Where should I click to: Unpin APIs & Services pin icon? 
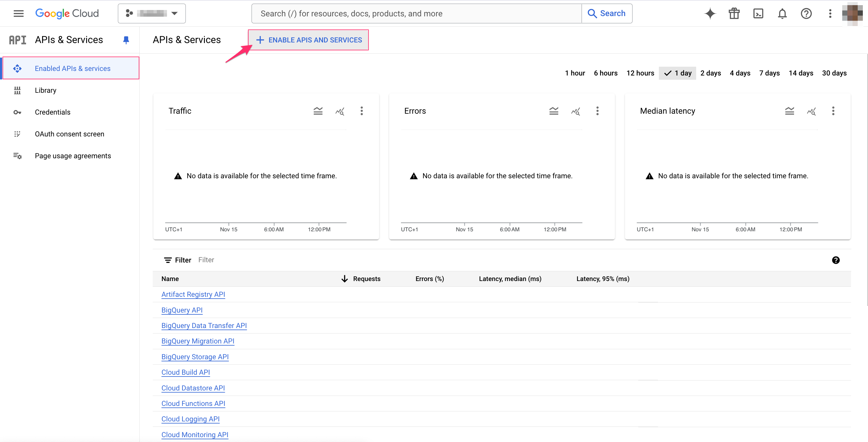(126, 40)
